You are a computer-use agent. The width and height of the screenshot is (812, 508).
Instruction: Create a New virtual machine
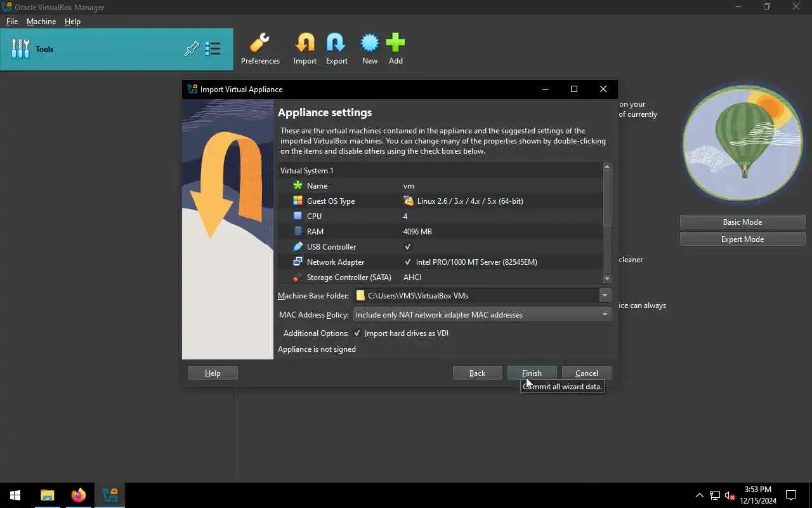[370, 49]
